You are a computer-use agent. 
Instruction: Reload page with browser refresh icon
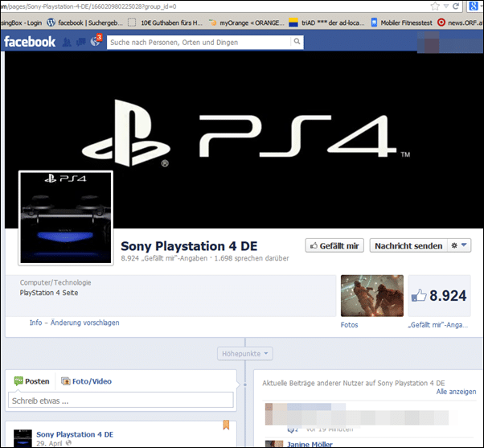[x=456, y=6]
